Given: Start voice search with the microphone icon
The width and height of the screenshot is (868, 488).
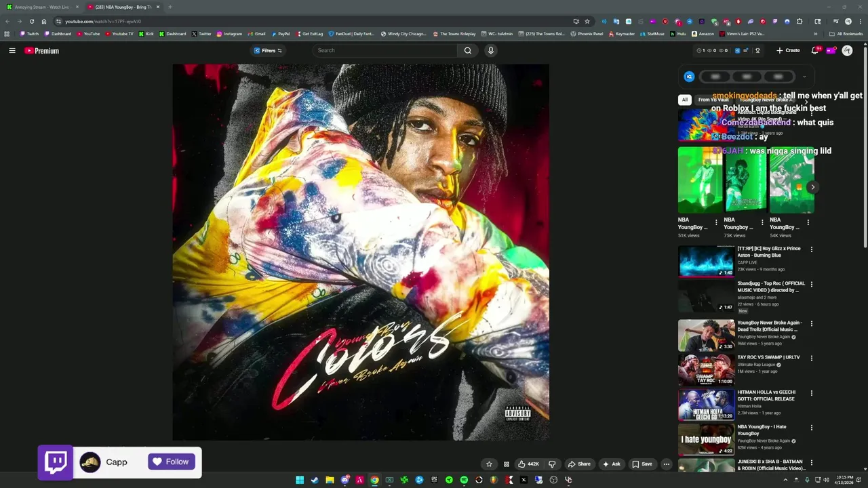Looking at the screenshot, I should (x=491, y=50).
